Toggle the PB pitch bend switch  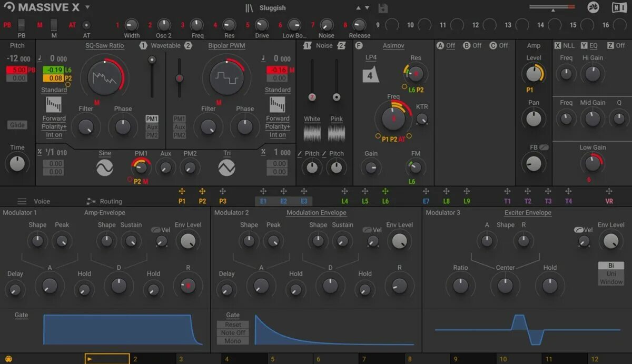(22, 25)
